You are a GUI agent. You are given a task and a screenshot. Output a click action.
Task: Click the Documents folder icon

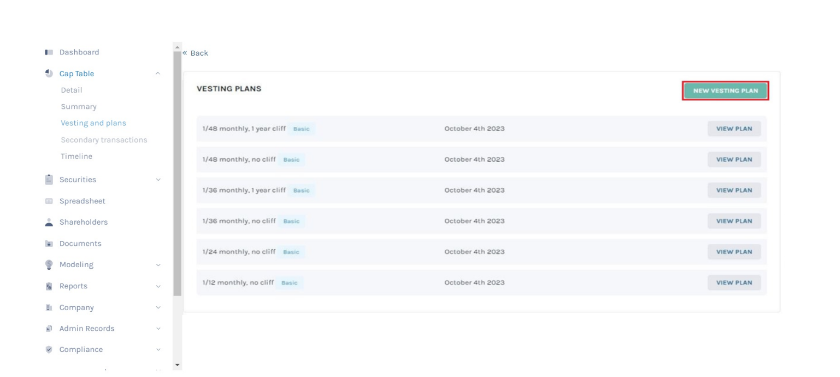click(x=49, y=244)
